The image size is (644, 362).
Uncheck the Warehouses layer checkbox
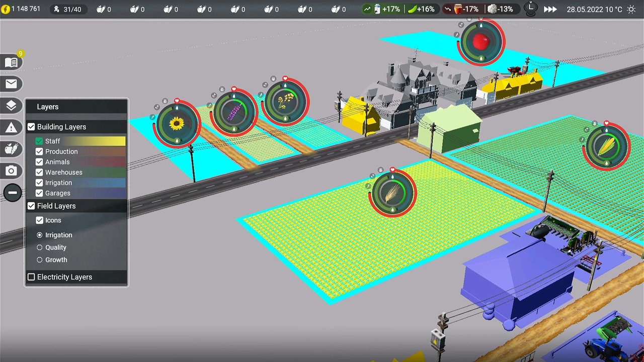pos(39,172)
